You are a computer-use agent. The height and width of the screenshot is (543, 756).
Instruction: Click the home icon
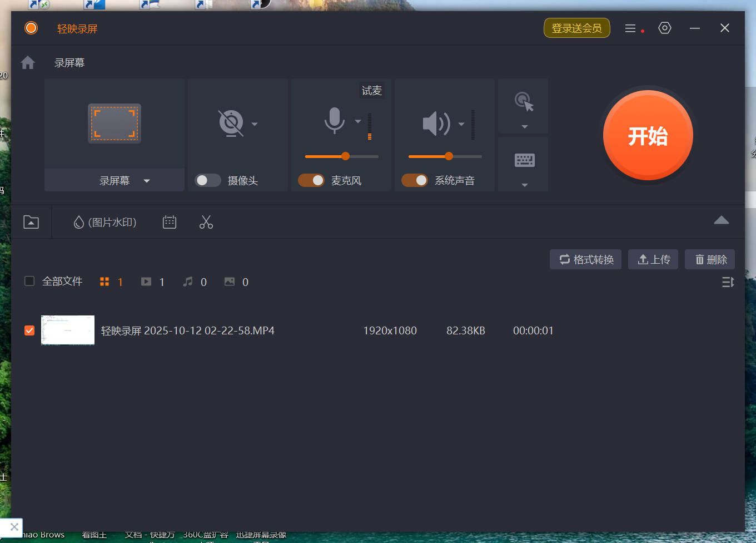28,63
